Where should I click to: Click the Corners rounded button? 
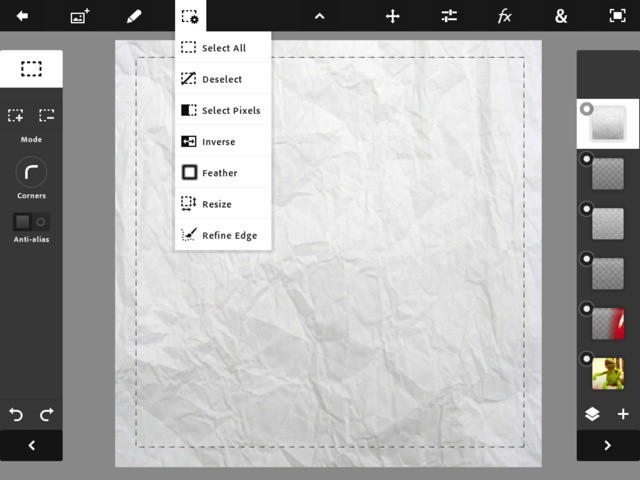[x=31, y=172]
